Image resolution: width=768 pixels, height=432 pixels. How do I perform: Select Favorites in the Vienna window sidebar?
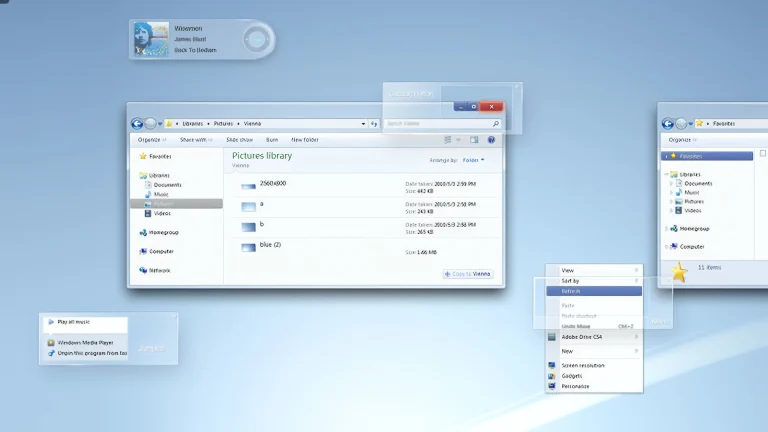point(155,156)
